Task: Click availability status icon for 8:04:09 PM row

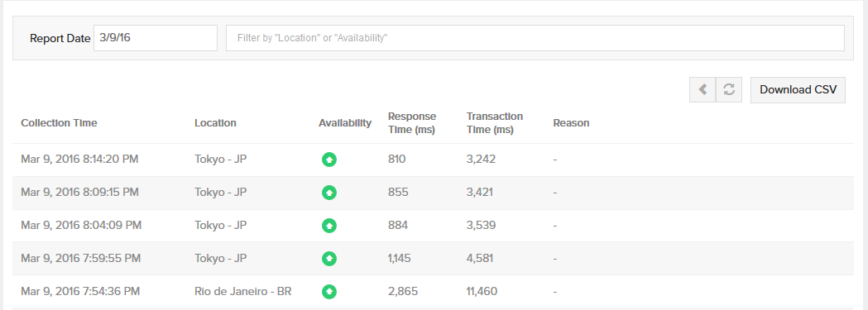Action: (329, 226)
